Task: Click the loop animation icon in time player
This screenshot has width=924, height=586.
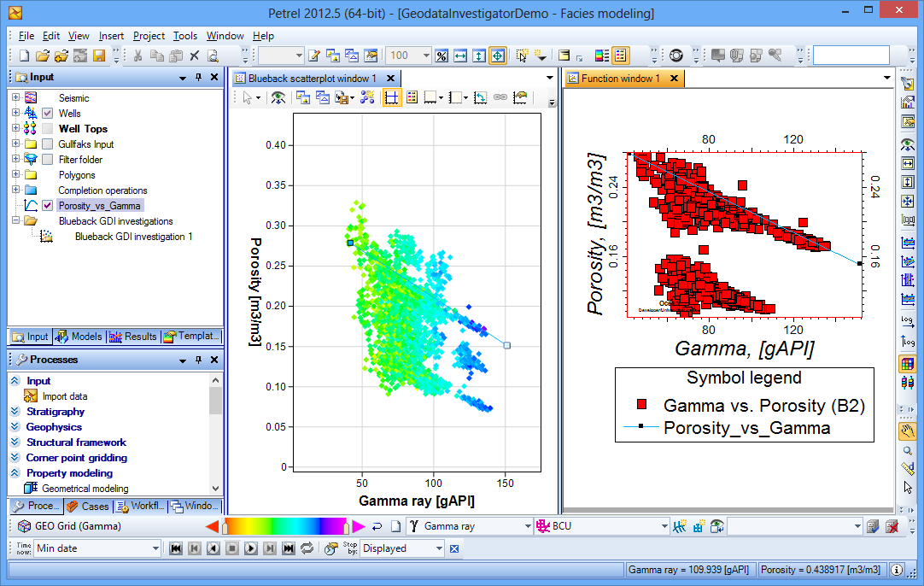Action: 307,548
